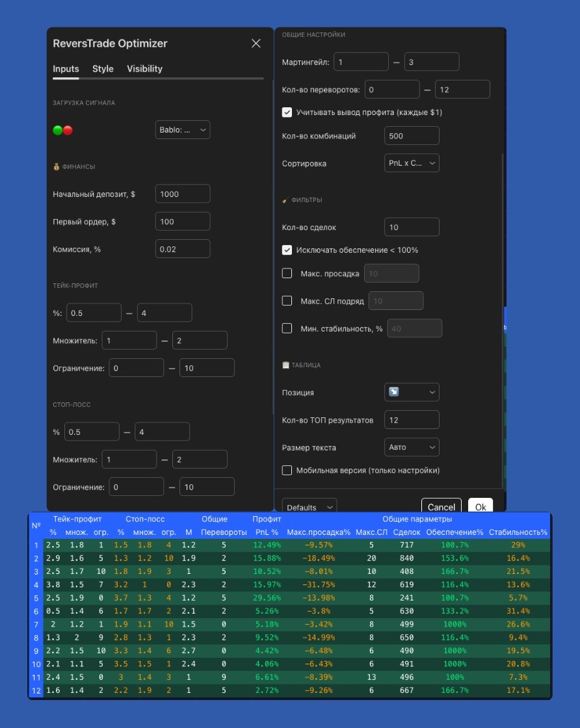Image resolution: width=580 pixels, height=728 pixels.
Task: Enable Мин. стабильность checkbox
Action: 287,329
